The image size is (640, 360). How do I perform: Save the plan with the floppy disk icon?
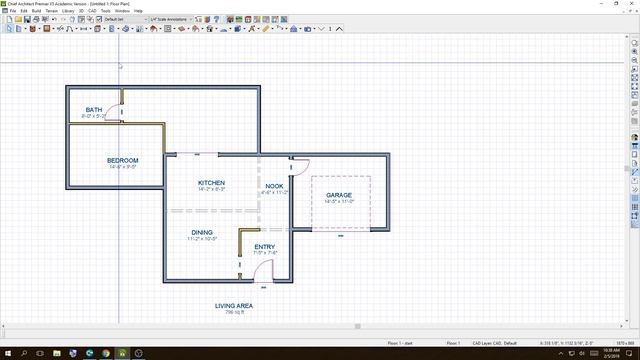27,19
